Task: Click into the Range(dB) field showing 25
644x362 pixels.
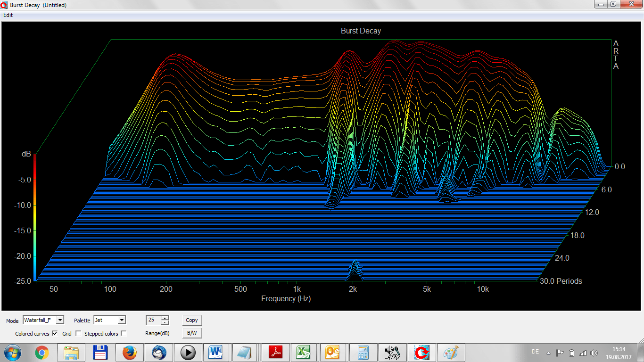Action: (x=153, y=320)
